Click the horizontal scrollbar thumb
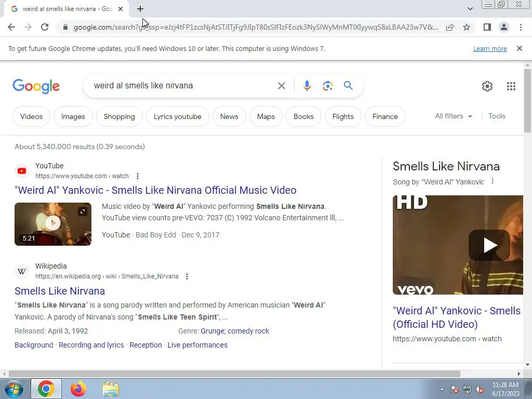This screenshot has height=399, width=532. 234,374
